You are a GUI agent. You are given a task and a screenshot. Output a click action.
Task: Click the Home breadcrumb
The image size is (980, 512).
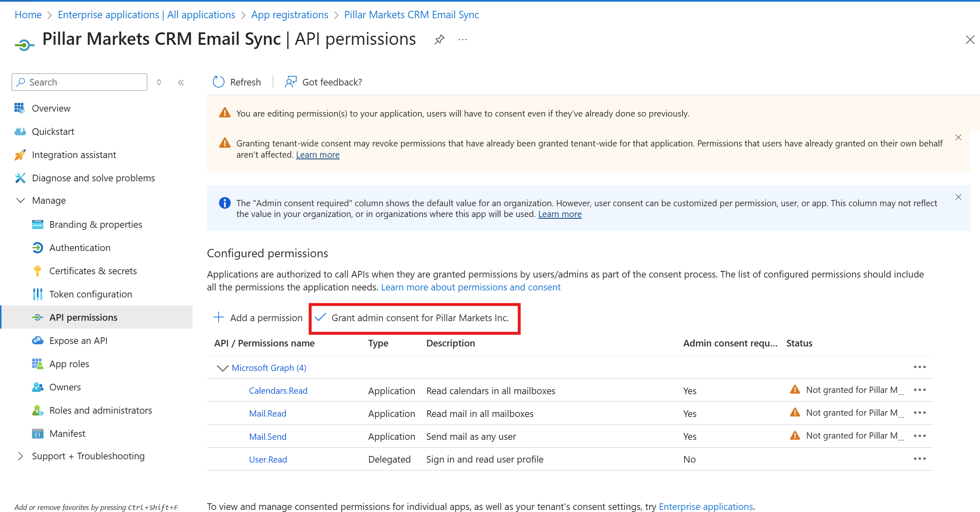(28, 15)
